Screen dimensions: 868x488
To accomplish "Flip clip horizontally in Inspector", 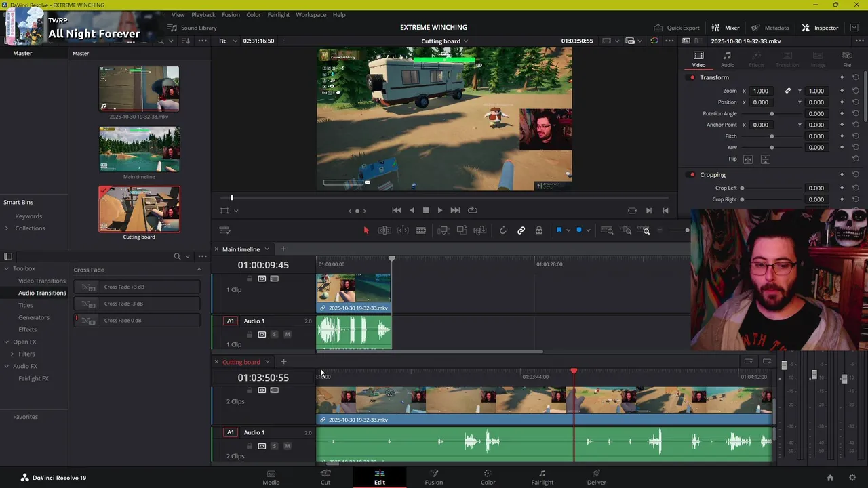I will pyautogui.click(x=748, y=159).
